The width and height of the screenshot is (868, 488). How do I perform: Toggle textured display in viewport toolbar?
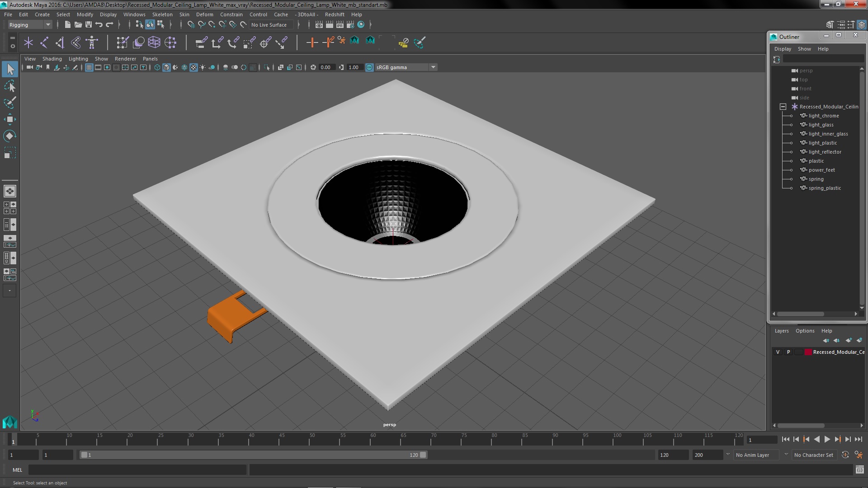[193, 67]
